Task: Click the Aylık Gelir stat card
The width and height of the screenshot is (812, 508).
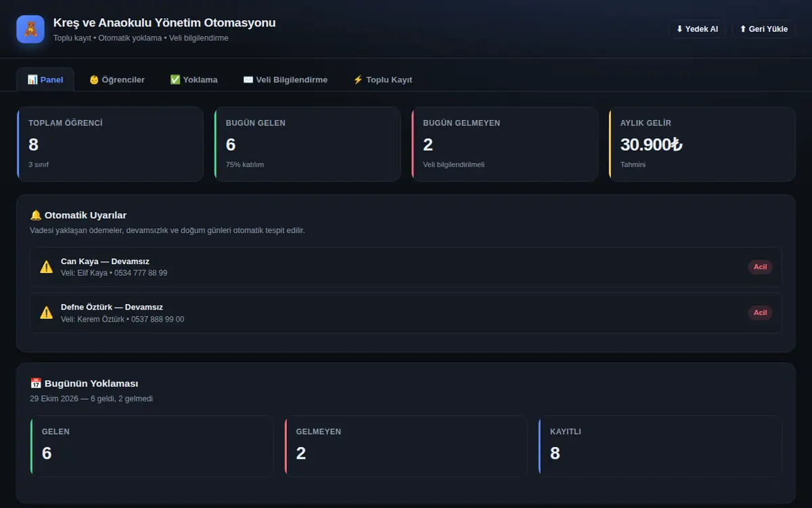Action: tap(702, 144)
